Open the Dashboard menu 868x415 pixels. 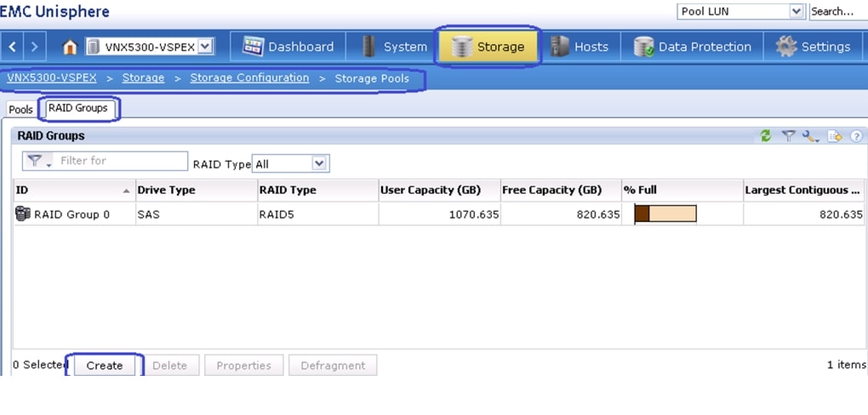[288, 47]
